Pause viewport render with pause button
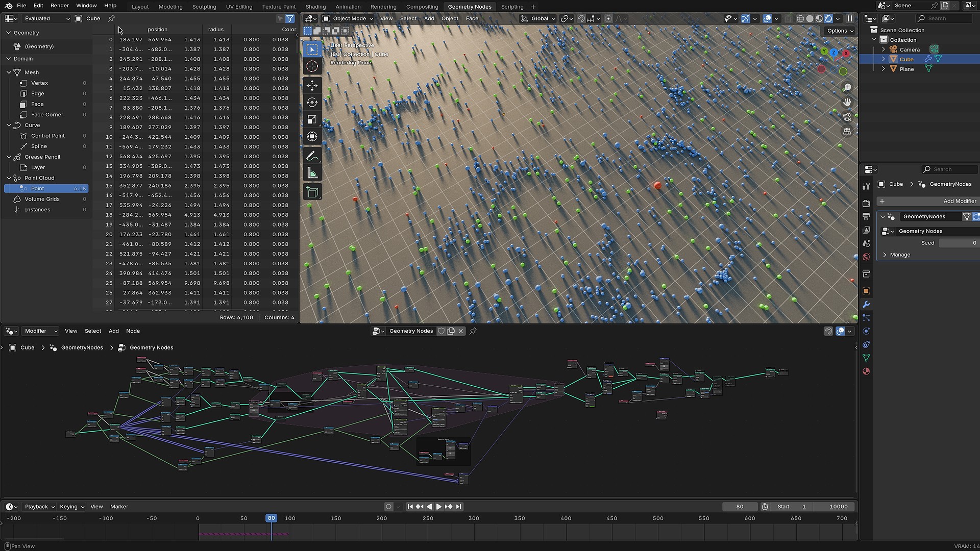 coord(850,18)
